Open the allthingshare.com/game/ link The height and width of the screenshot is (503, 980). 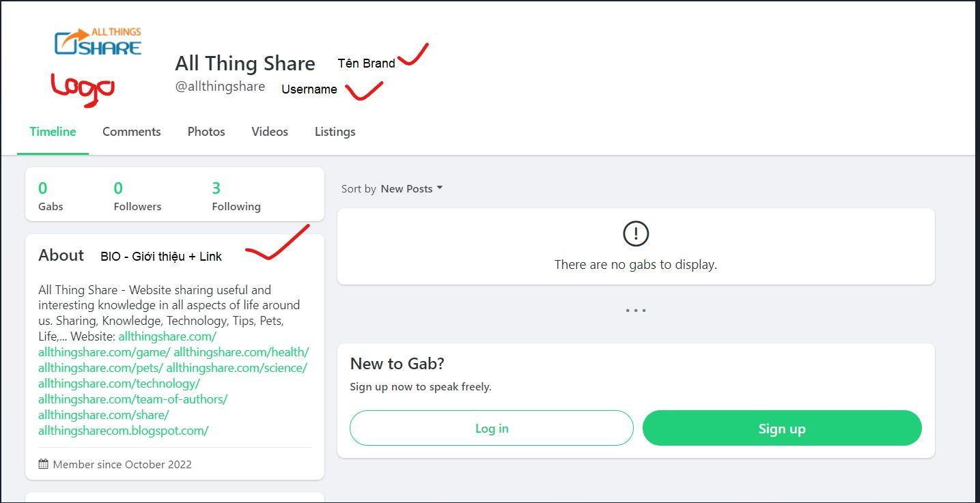pyautogui.click(x=104, y=352)
